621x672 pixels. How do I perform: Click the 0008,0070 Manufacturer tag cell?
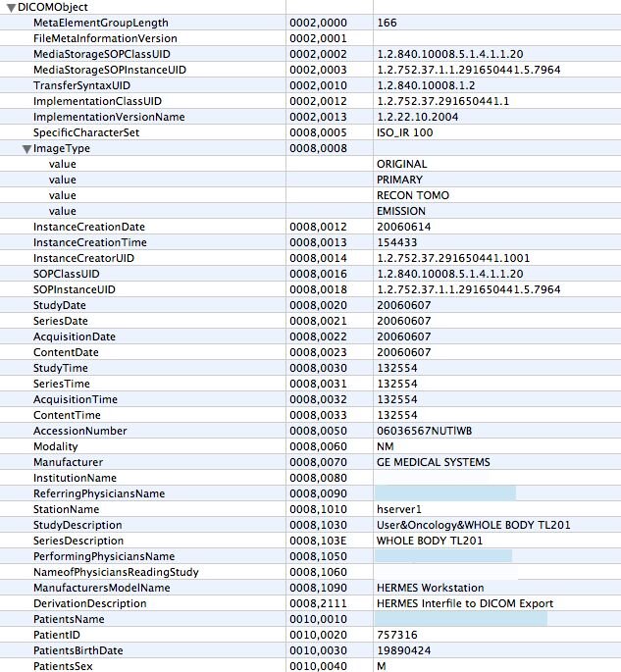pyautogui.click(x=318, y=462)
